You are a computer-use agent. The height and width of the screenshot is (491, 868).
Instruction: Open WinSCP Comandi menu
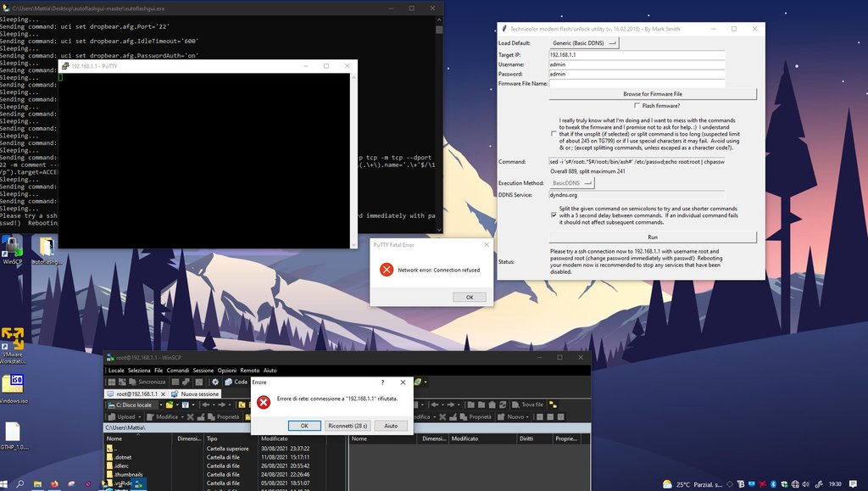(x=178, y=371)
